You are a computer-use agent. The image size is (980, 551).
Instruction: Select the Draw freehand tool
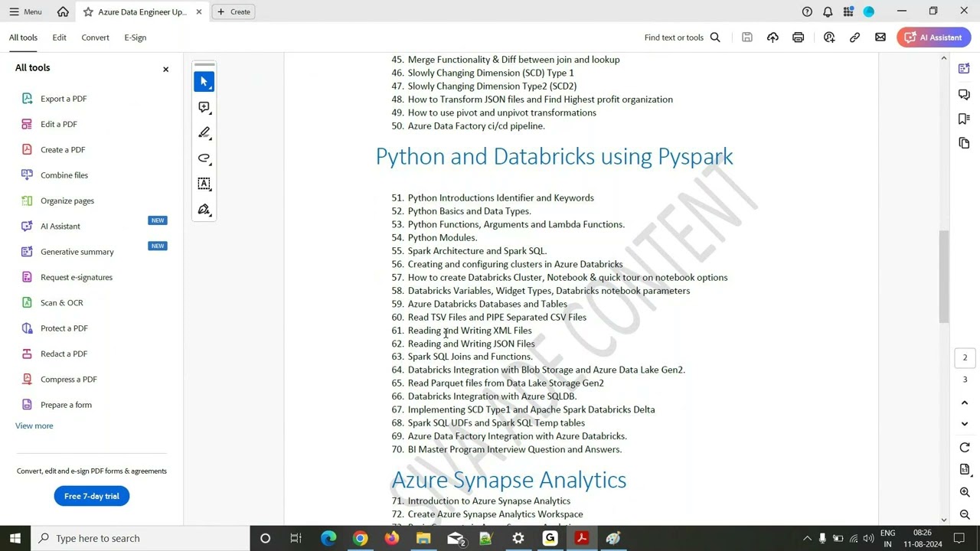tap(204, 158)
